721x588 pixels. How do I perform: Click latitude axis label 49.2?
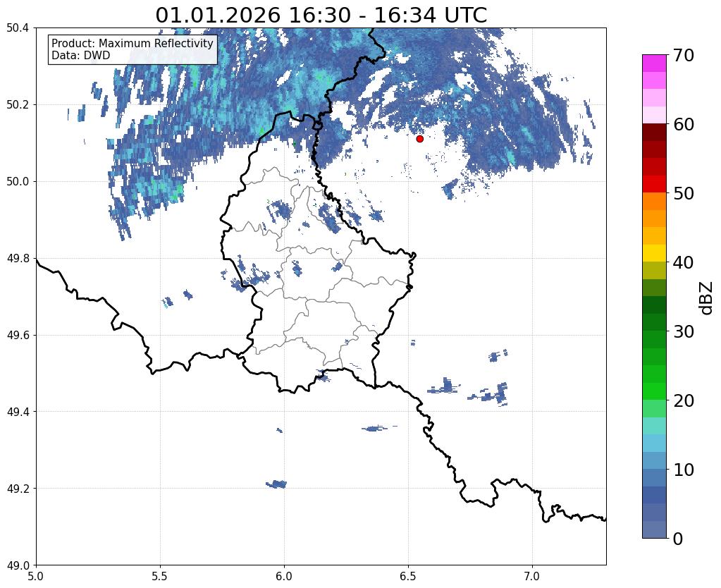18,489
